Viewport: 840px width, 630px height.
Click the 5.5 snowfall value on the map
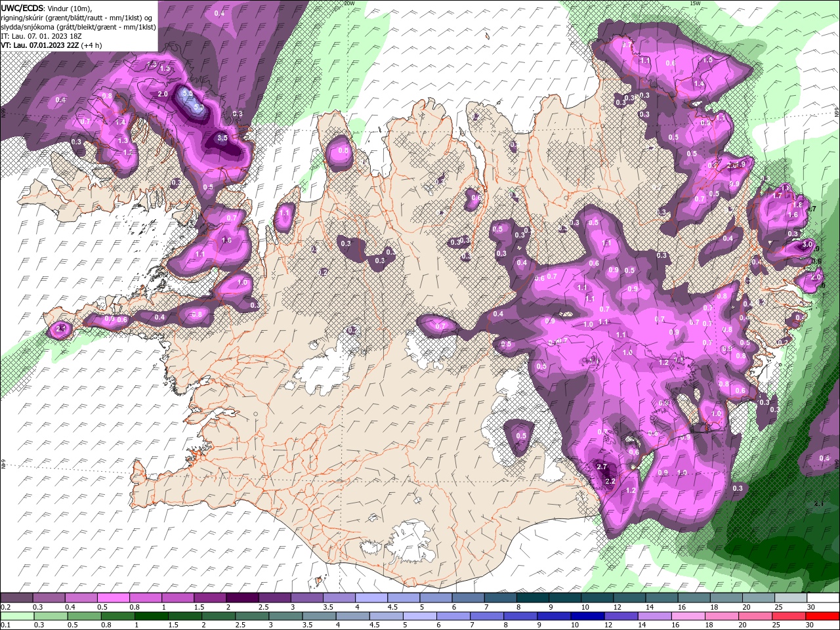[x=188, y=94]
